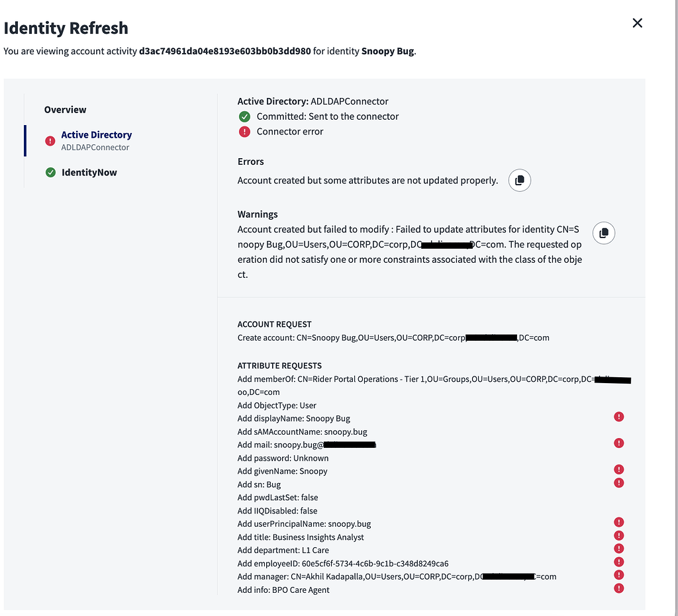Click the error icon beside Add sn: Bug

[618, 482]
